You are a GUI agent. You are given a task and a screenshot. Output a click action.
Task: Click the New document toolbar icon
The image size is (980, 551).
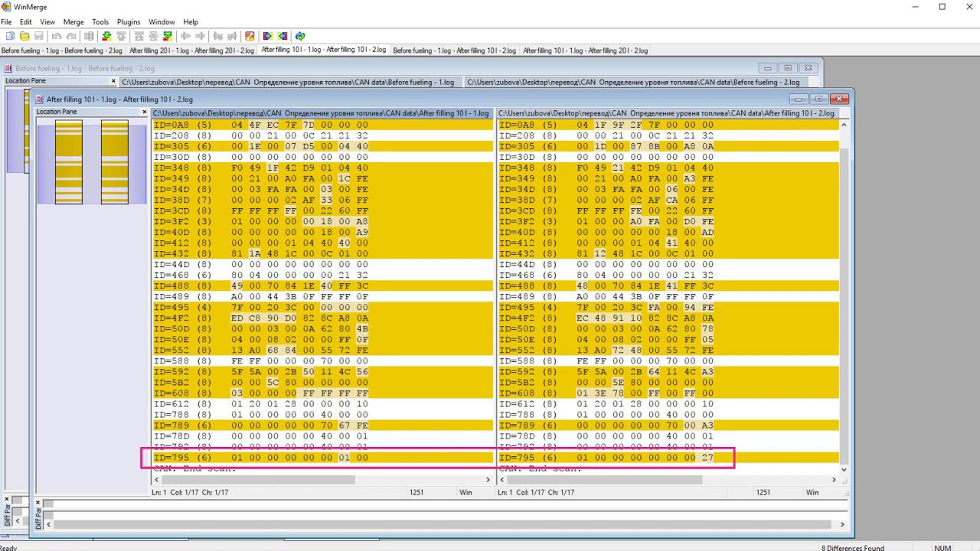click(x=10, y=36)
